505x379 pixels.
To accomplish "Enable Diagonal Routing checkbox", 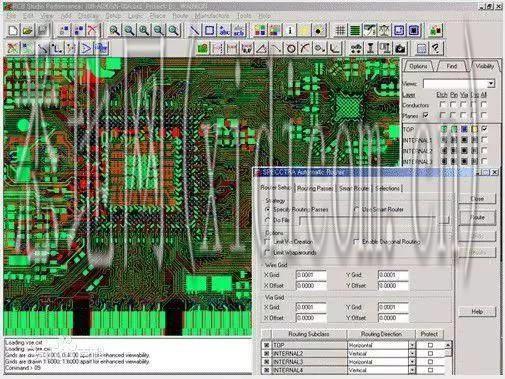I will [x=357, y=241].
